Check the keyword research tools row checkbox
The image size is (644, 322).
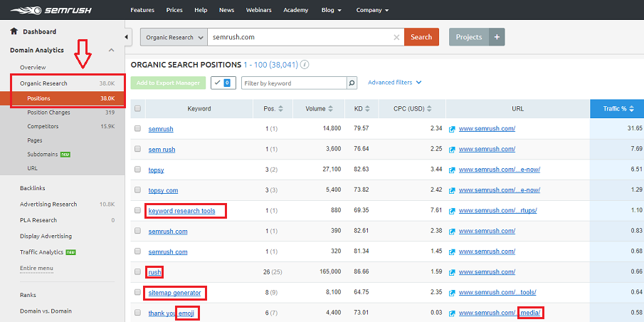(137, 210)
